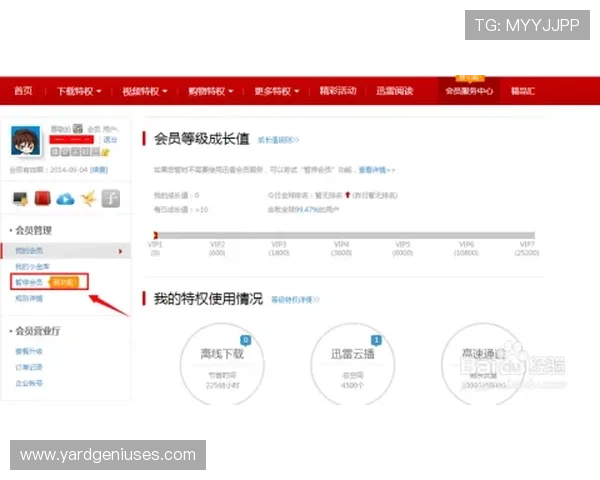
Task: Open last link under 会员营业厅
Action: coord(29,383)
